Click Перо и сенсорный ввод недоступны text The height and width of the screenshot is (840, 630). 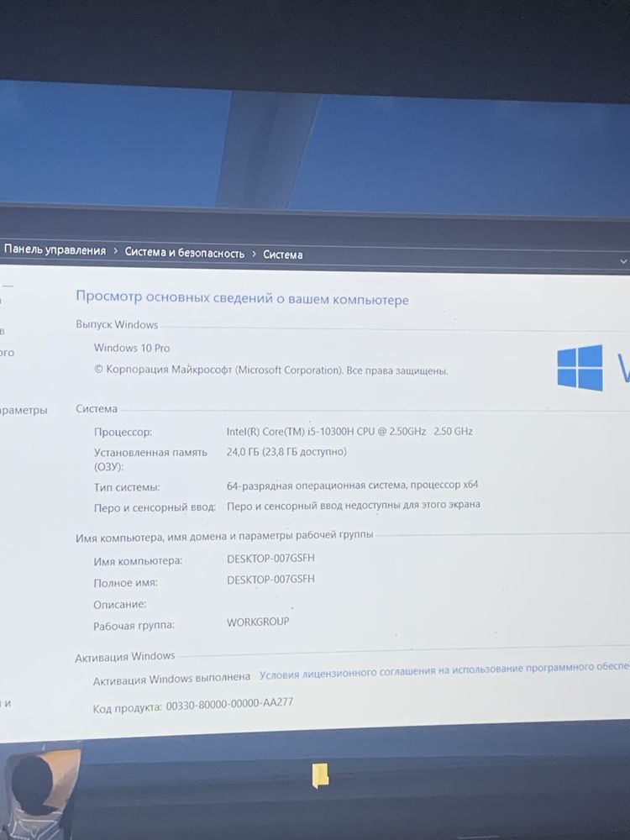354,505
